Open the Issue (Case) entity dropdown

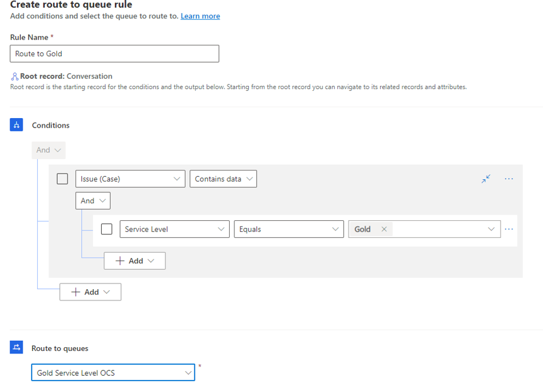pos(130,179)
